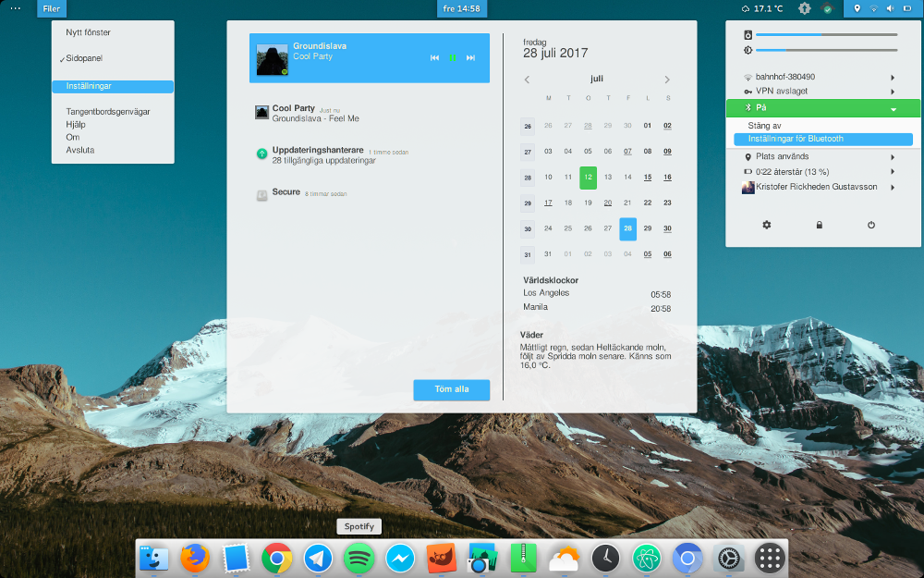
Task: Open the green archive manager in dock
Action: 523,558
